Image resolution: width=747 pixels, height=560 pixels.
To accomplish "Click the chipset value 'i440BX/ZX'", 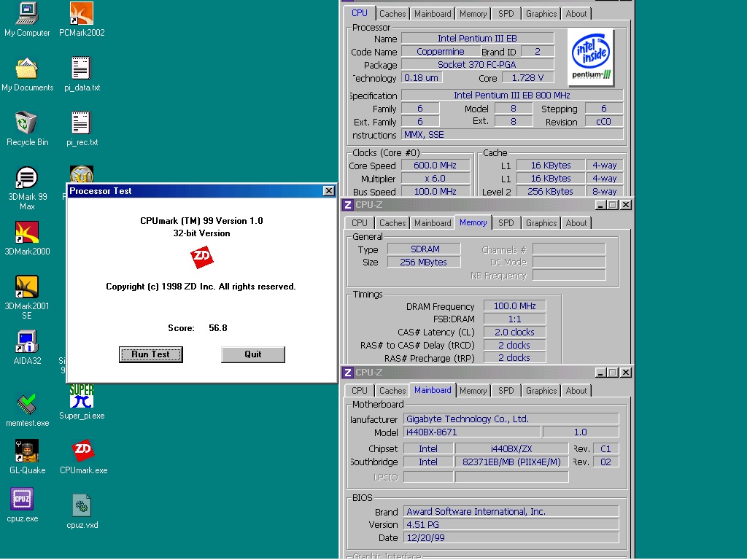I will [511, 448].
